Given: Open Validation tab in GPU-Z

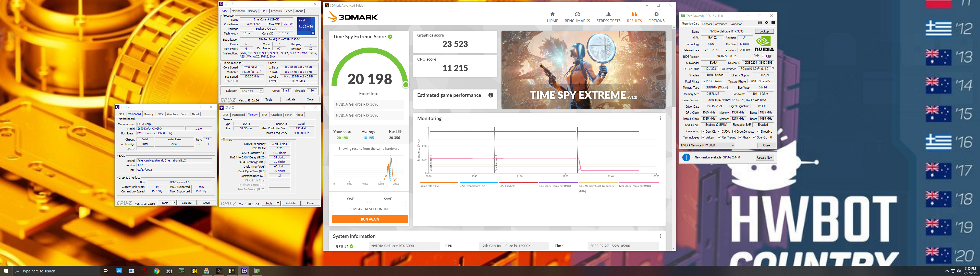Looking at the screenshot, I should (x=736, y=24).
